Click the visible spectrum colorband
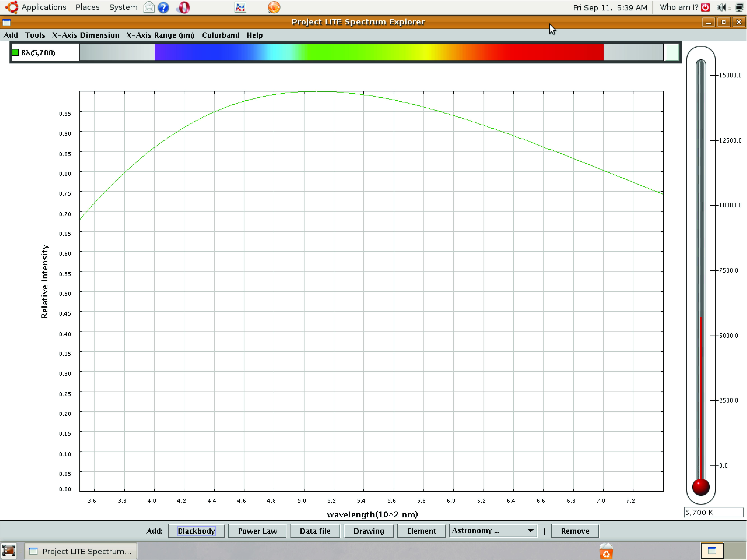The height and width of the screenshot is (560, 747). 372,52
